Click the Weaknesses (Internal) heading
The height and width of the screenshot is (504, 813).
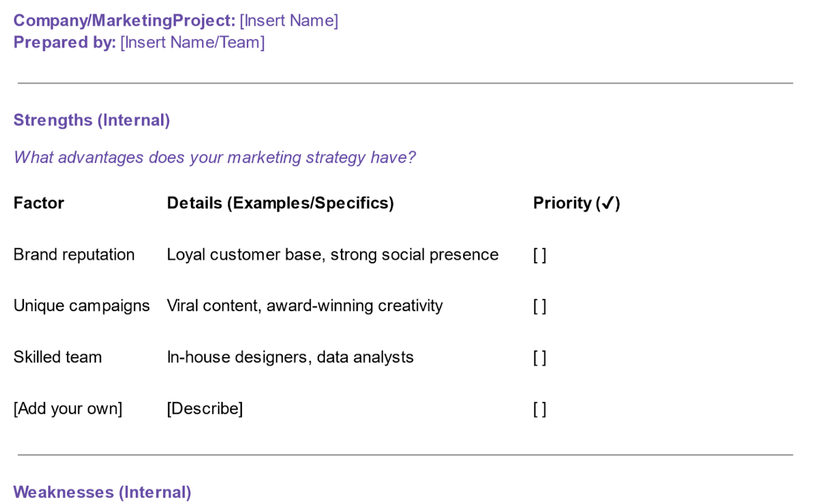tap(102, 492)
